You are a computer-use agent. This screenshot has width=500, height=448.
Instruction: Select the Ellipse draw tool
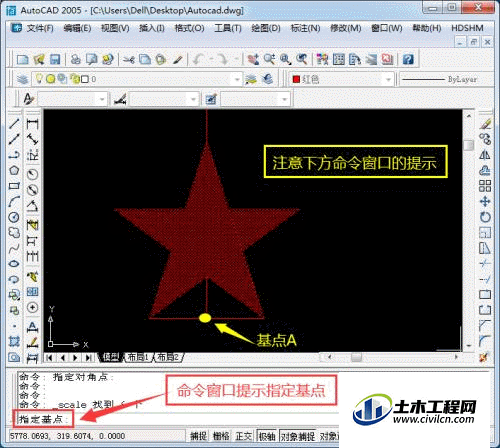tap(14, 264)
